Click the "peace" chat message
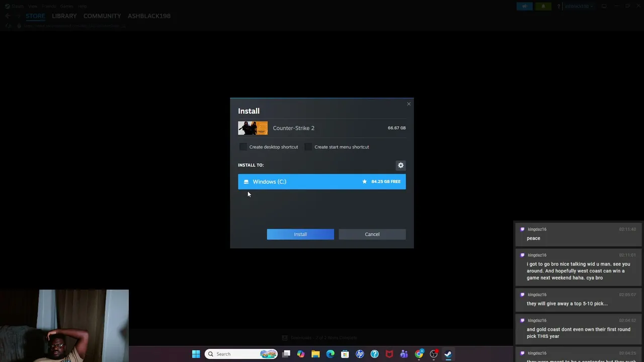The height and width of the screenshot is (362, 644). coord(533,238)
